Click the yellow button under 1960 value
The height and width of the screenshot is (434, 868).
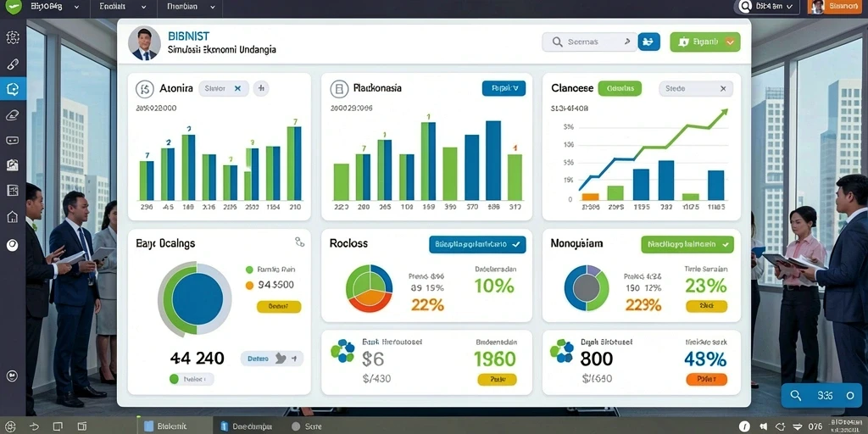[x=497, y=379]
